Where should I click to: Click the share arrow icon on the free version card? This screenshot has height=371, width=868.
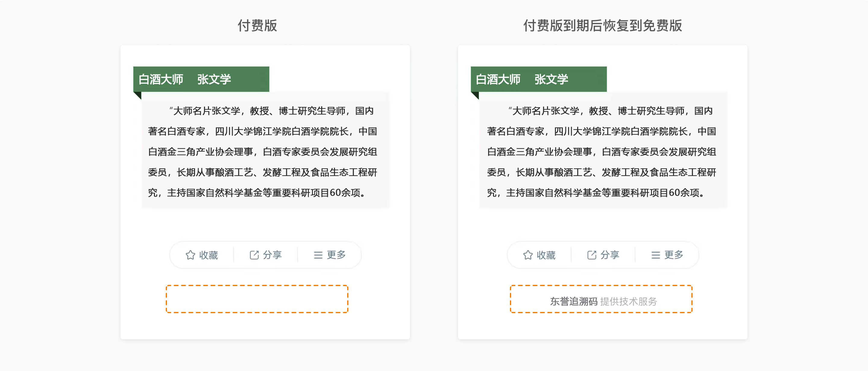[591, 255]
